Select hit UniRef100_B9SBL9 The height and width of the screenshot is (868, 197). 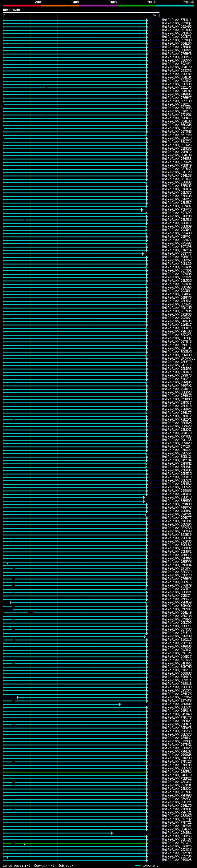click(x=177, y=477)
